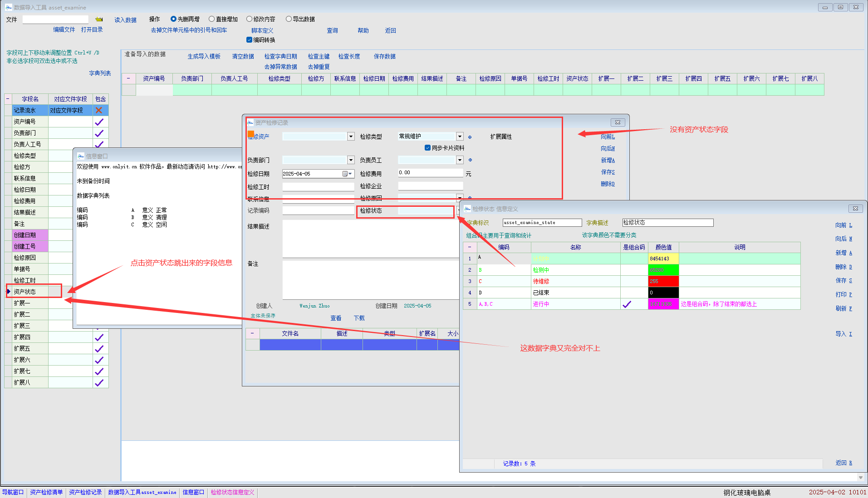The width and height of the screenshot is (868, 498).
Task: Expand the 检修类型 dropdown showing 常规维护
Action: click(460, 137)
